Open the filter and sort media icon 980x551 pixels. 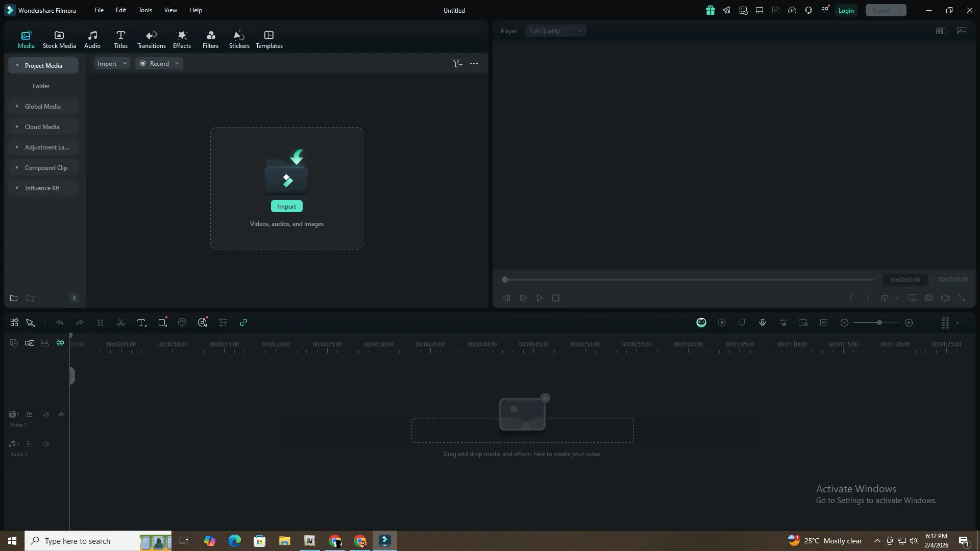click(x=457, y=64)
